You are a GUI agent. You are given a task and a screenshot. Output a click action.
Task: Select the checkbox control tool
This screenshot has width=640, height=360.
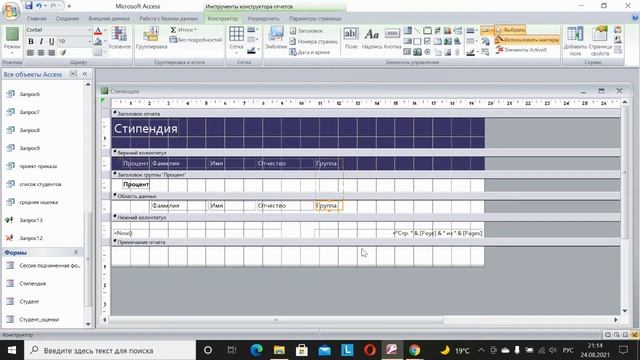427,41
